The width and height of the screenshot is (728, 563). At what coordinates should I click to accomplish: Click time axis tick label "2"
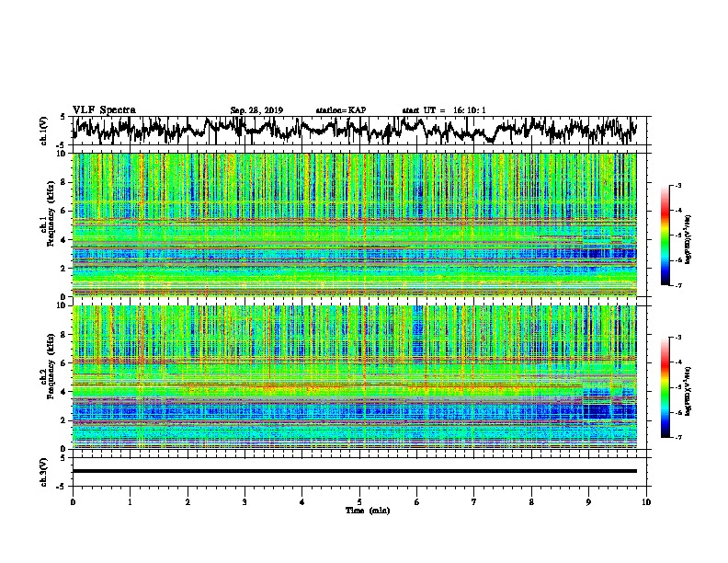(x=188, y=501)
